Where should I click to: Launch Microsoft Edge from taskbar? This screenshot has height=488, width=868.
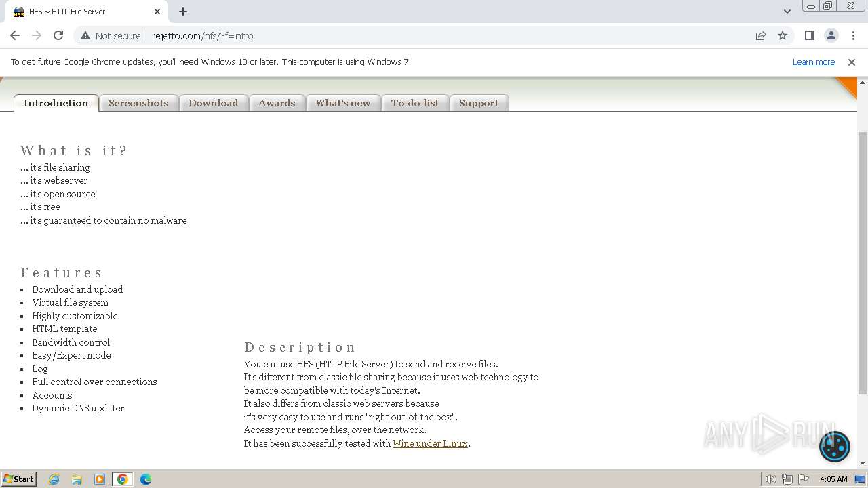pyautogui.click(x=146, y=479)
